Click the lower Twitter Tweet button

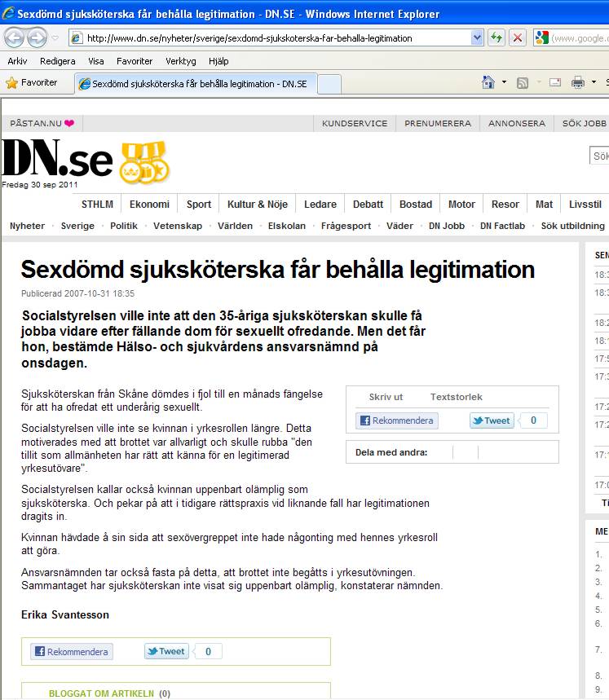tap(166, 651)
